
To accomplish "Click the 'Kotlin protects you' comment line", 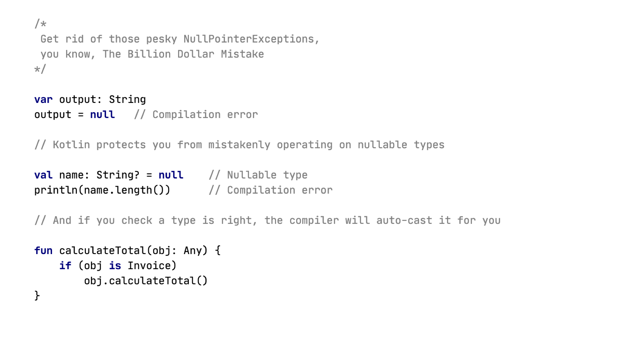I will point(239,145).
